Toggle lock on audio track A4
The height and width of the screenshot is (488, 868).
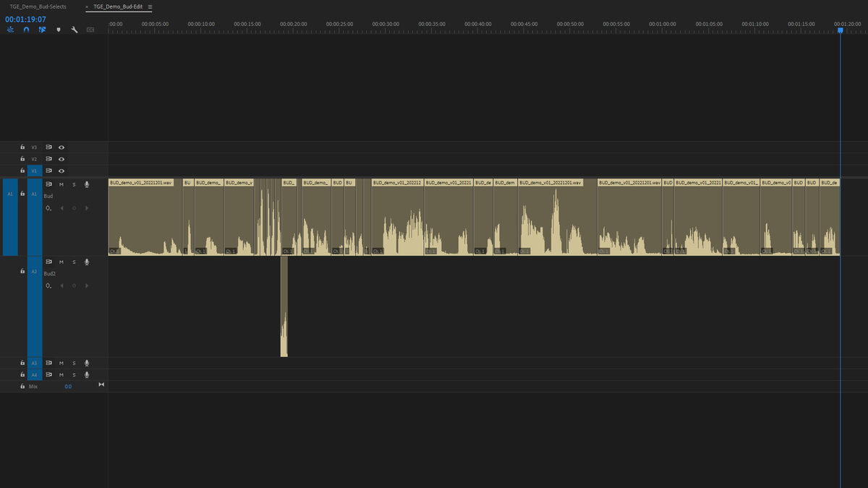(x=22, y=374)
